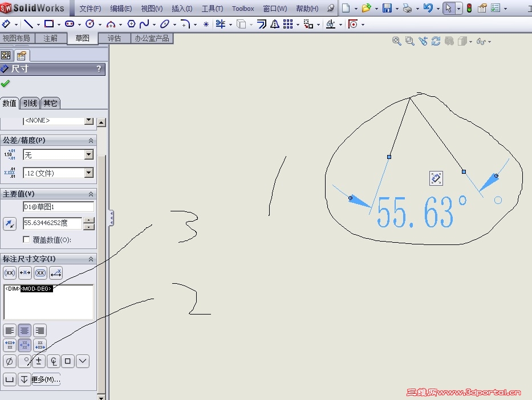Select the Line sketch tool
The image size is (532, 400).
coord(28,24)
